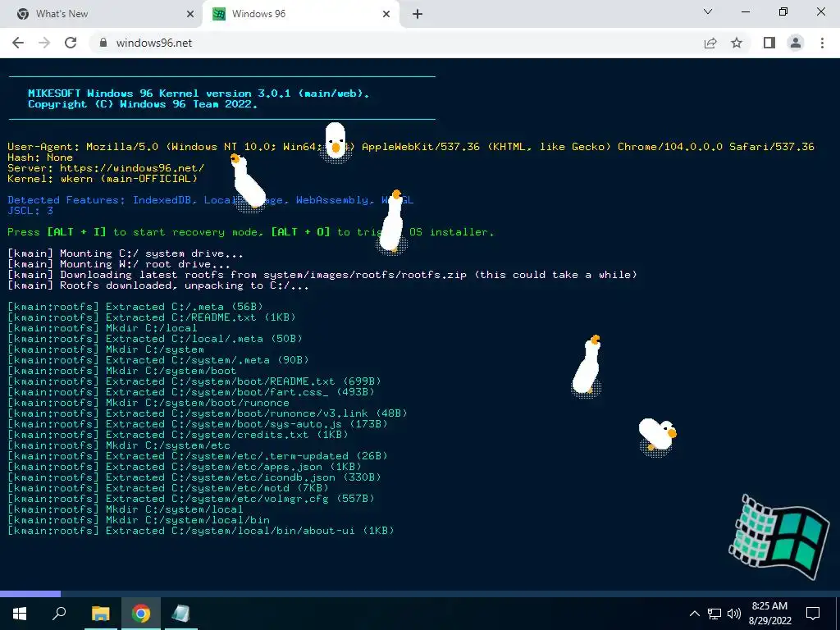Click the [ALT + O] installer shortcut text
Screen dimensions: 840x630
point(300,232)
